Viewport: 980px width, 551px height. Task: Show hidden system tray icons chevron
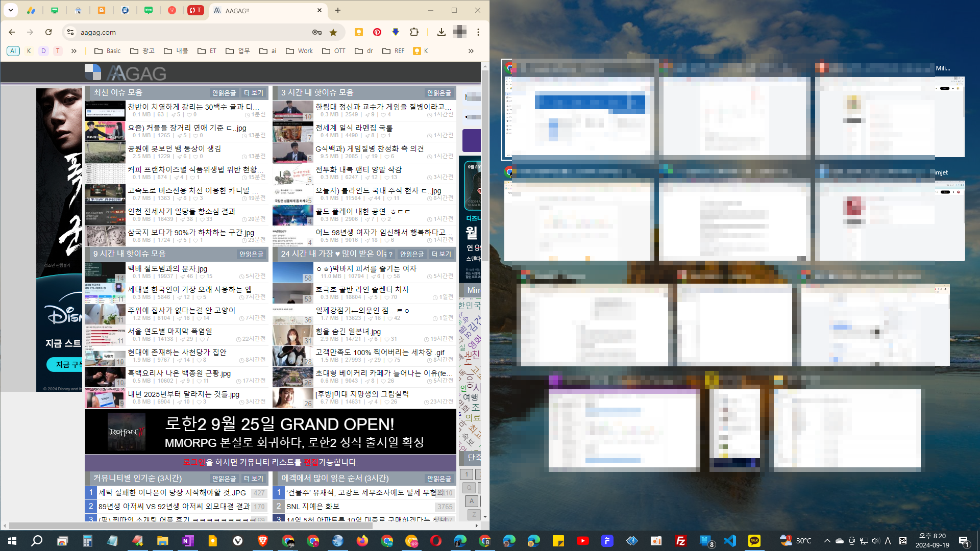827,541
